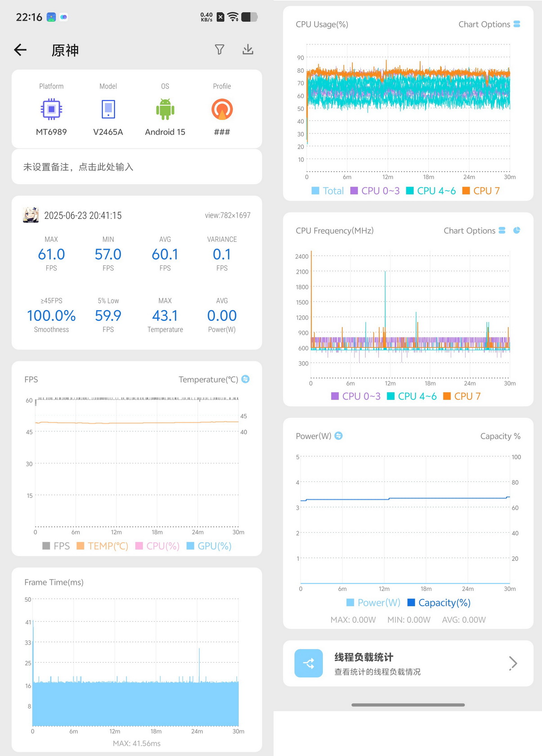This screenshot has height=756, width=542.
Task: Tap the remark note input field
Action: coord(137,167)
